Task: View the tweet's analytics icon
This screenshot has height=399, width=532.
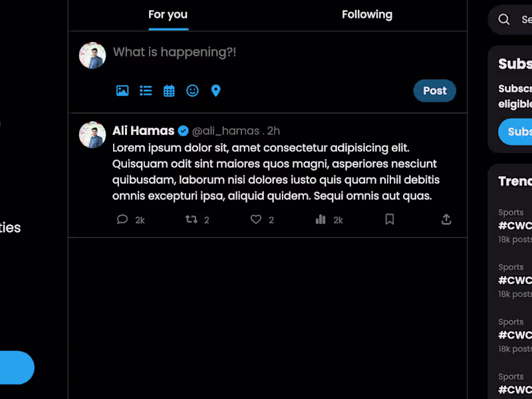Action: pos(320,219)
